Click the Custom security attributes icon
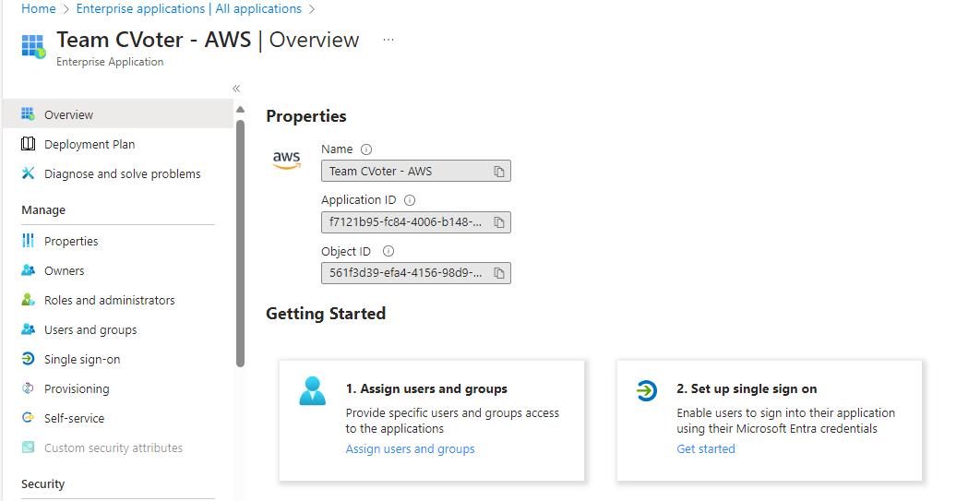This screenshot has height=501, width=980. coord(28,447)
